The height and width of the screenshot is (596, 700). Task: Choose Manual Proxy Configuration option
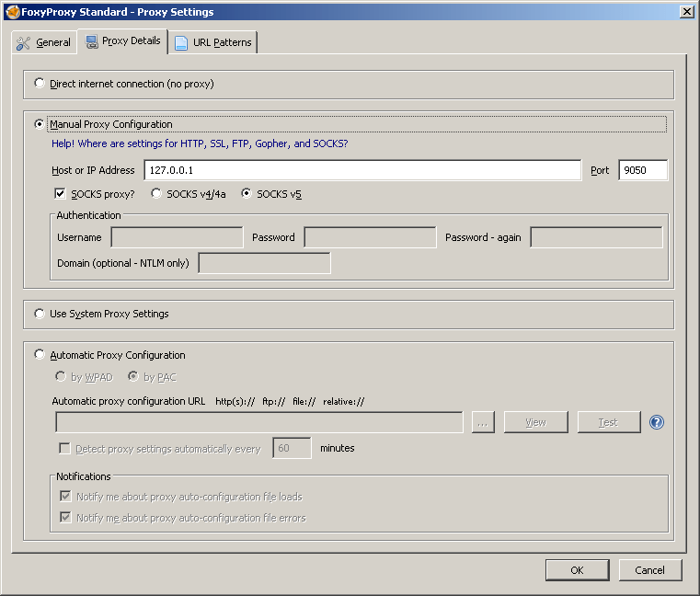[x=40, y=124]
